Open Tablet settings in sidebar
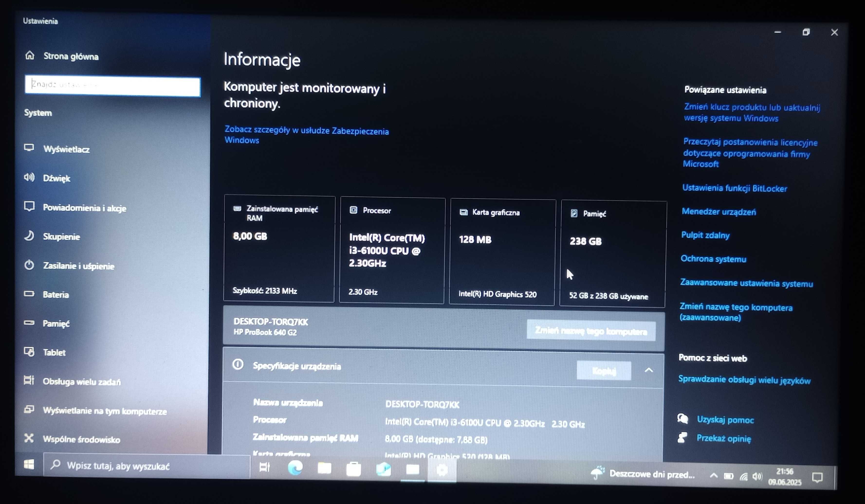The image size is (865, 504). point(45,352)
